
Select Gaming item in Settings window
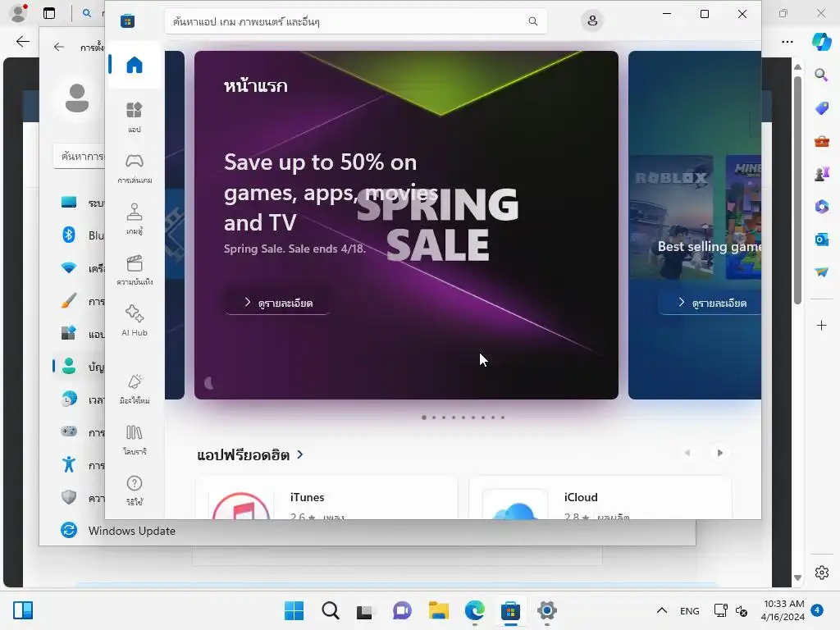tap(79, 431)
